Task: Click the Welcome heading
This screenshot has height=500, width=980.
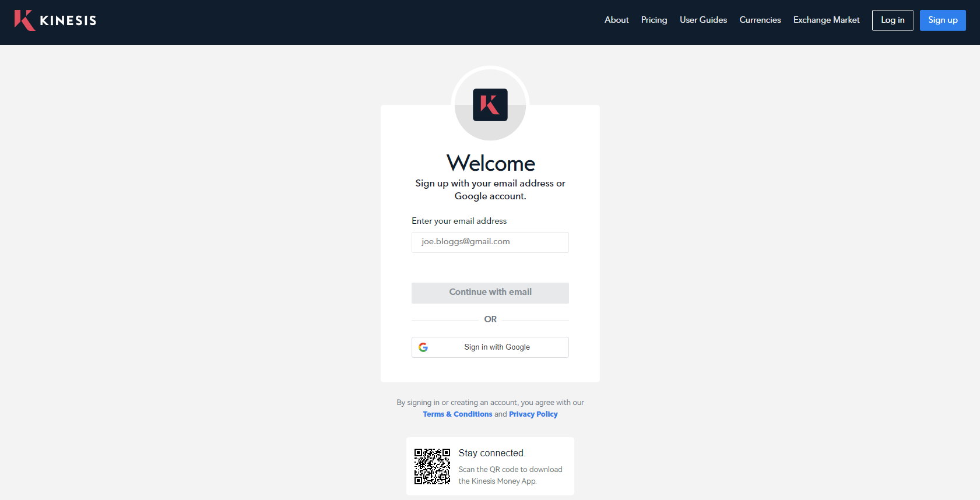Action: 490,163
